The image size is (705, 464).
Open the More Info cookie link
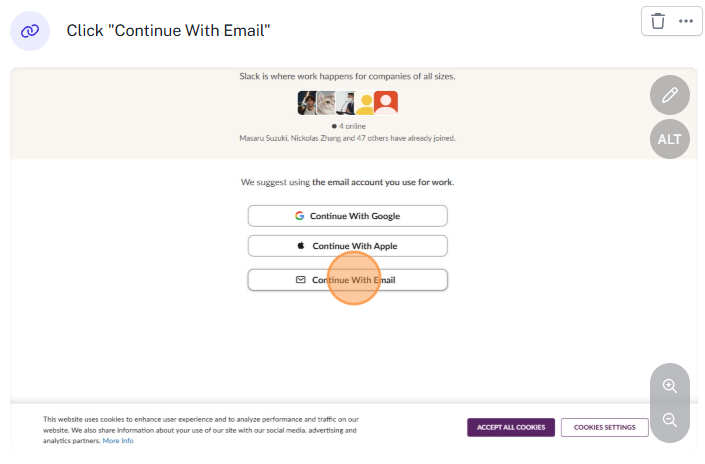(118, 441)
